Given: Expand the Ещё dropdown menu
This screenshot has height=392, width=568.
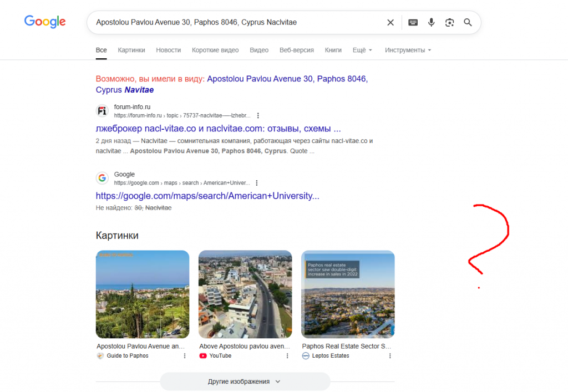Looking at the screenshot, I should coord(362,50).
